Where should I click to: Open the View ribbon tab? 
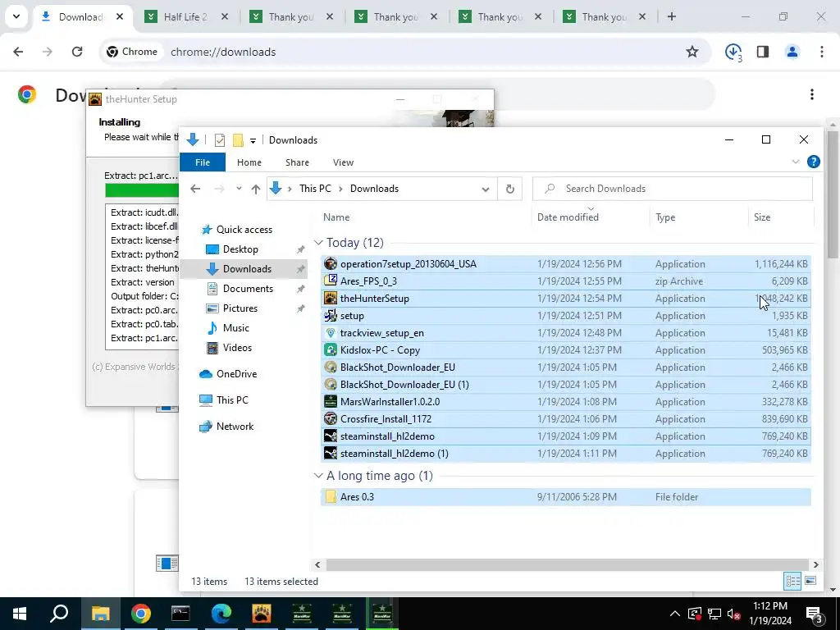[x=343, y=162]
